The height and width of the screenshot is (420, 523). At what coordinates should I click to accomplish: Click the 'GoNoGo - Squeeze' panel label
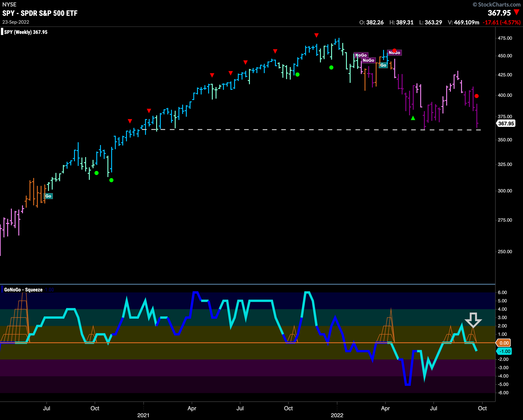[x=23, y=290]
